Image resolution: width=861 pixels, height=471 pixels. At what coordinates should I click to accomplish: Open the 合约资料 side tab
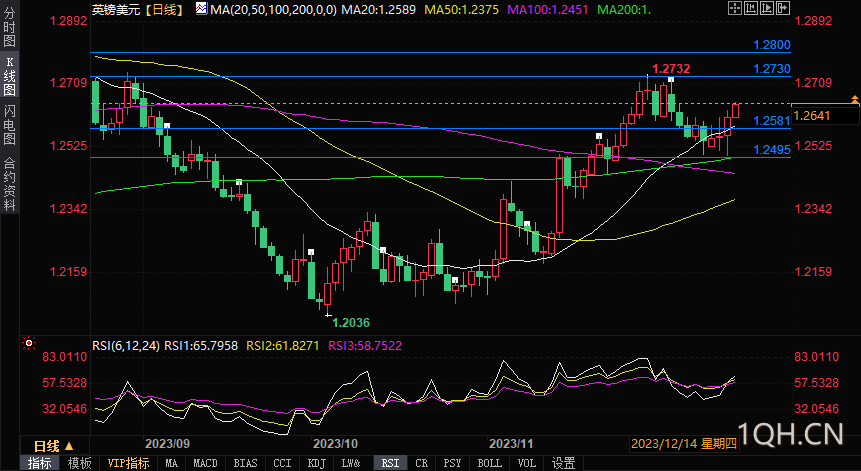[x=9, y=183]
